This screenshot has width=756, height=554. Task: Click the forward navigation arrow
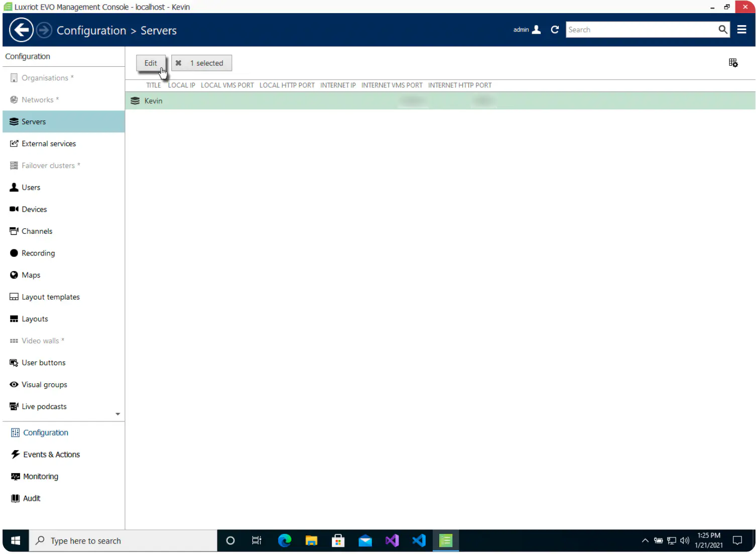point(44,30)
